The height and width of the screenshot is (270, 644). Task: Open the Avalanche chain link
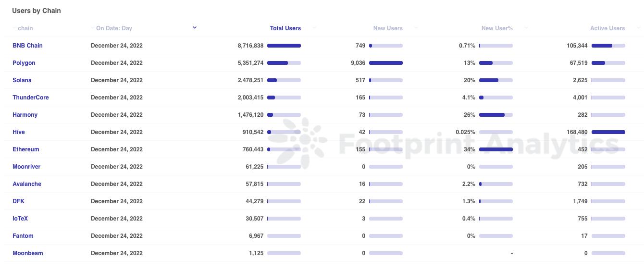pyautogui.click(x=27, y=184)
